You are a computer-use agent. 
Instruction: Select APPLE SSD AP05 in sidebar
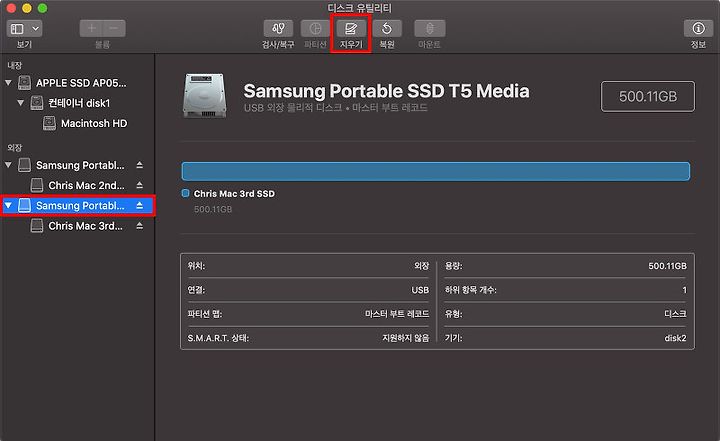[81, 83]
